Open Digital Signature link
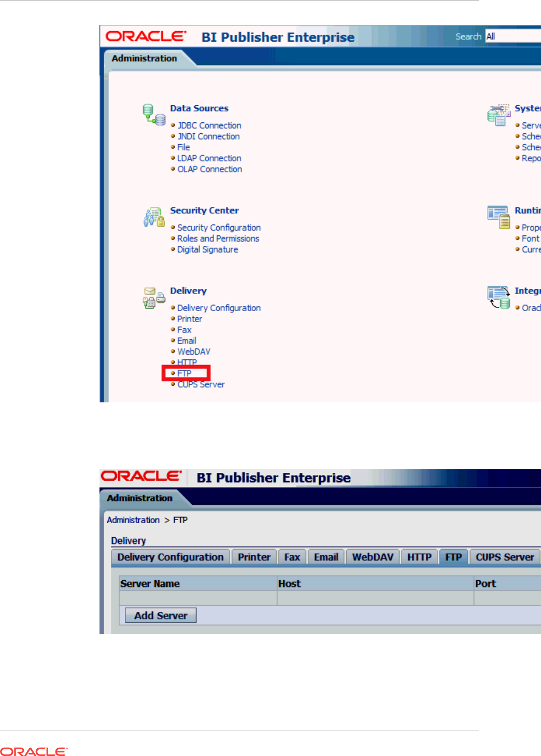This screenshot has height=756, width=541. (x=208, y=249)
